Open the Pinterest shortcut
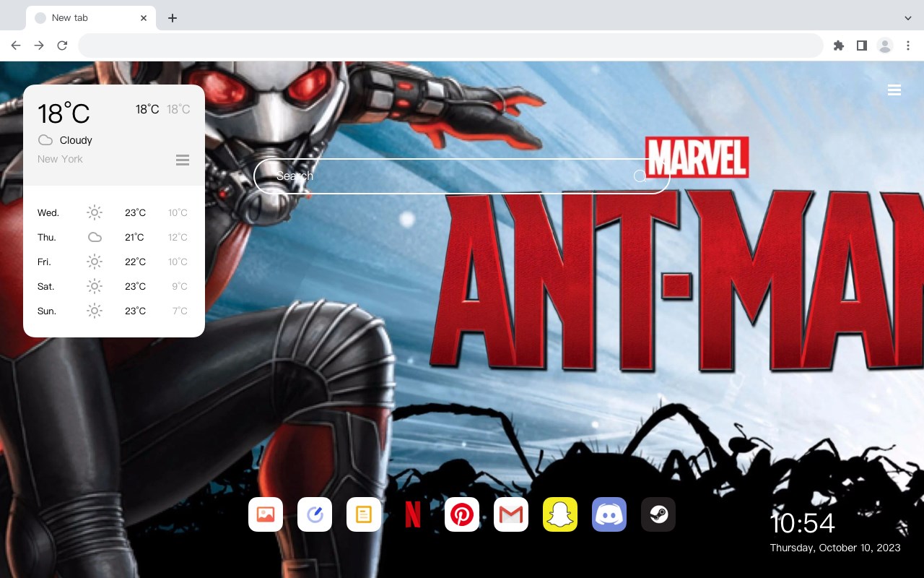The image size is (924, 578). tap(462, 514)
